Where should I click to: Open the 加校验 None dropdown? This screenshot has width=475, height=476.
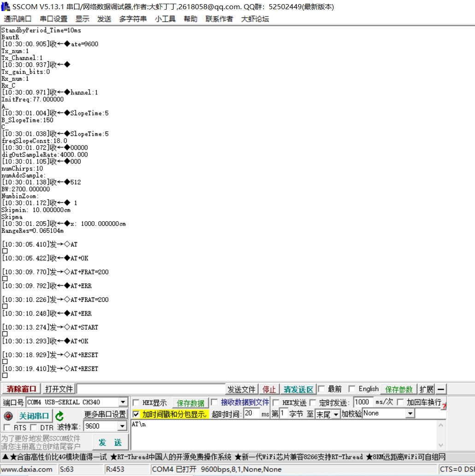pyautogui.click(x=410, y=413)
